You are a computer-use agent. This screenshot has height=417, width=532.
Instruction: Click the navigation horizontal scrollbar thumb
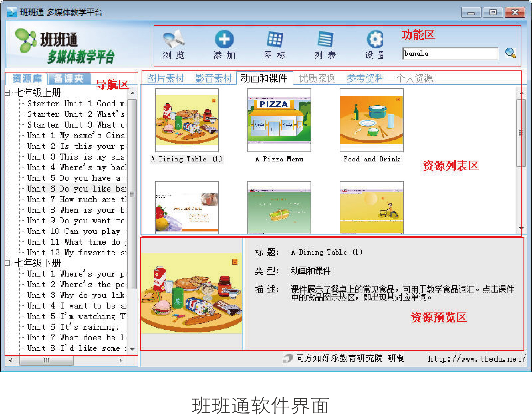(x=46, y=360)
